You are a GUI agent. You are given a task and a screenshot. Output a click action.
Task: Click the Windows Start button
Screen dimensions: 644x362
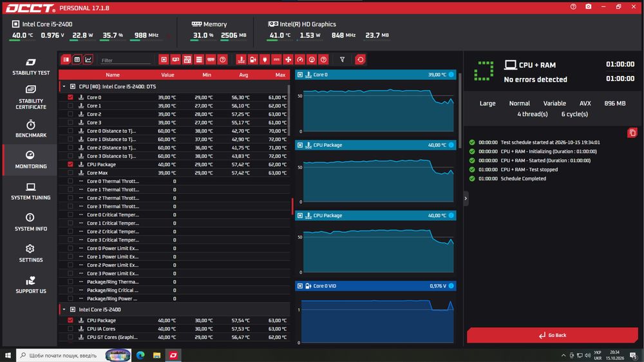click(x=8, y=355)
